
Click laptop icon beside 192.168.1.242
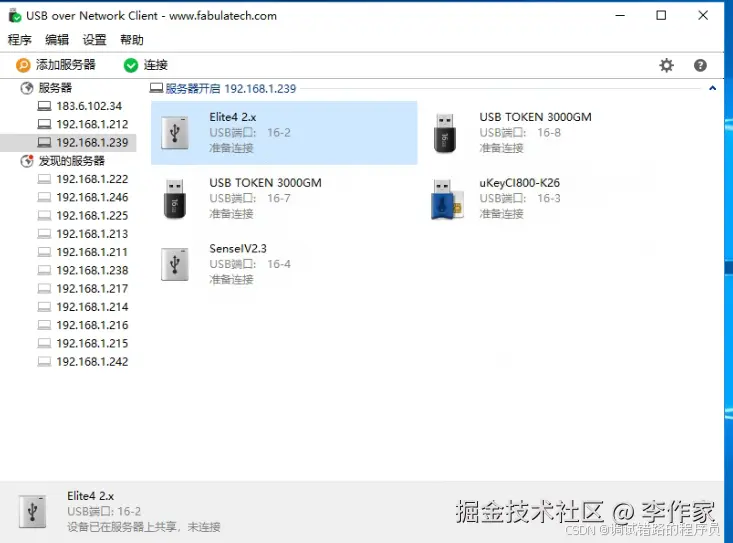44,361
